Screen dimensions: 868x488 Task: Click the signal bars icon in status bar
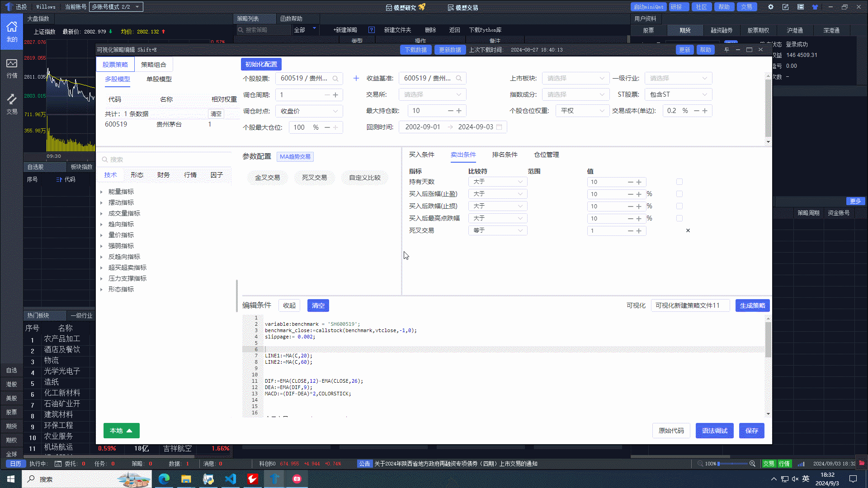pos(801,464)
